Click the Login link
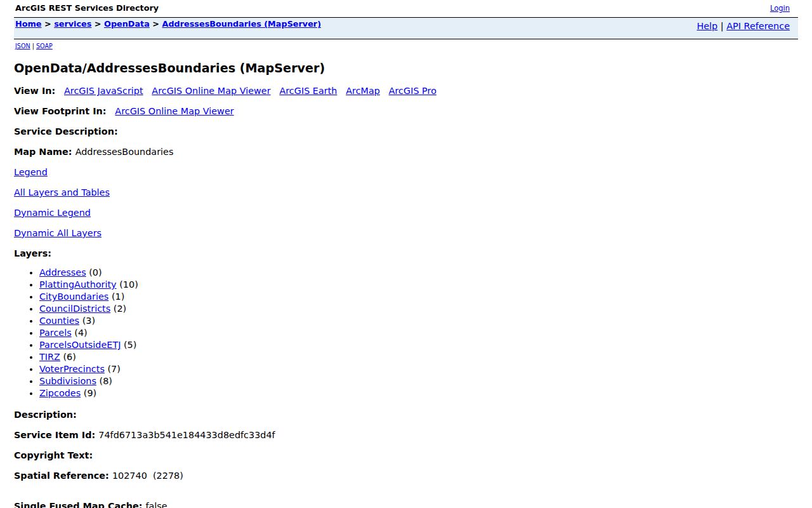The image size is (812, 508). click(x=780, y=8)
